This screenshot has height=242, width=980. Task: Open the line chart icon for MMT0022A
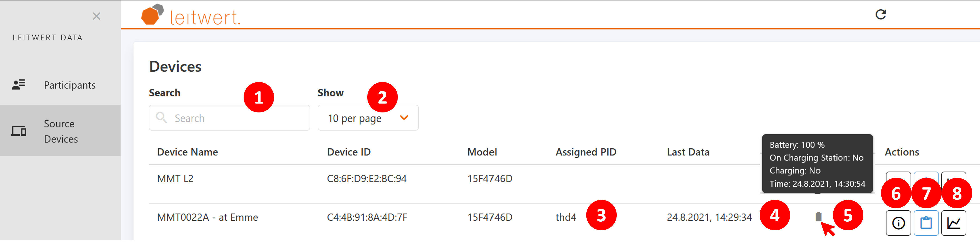[x=953, y=223]
